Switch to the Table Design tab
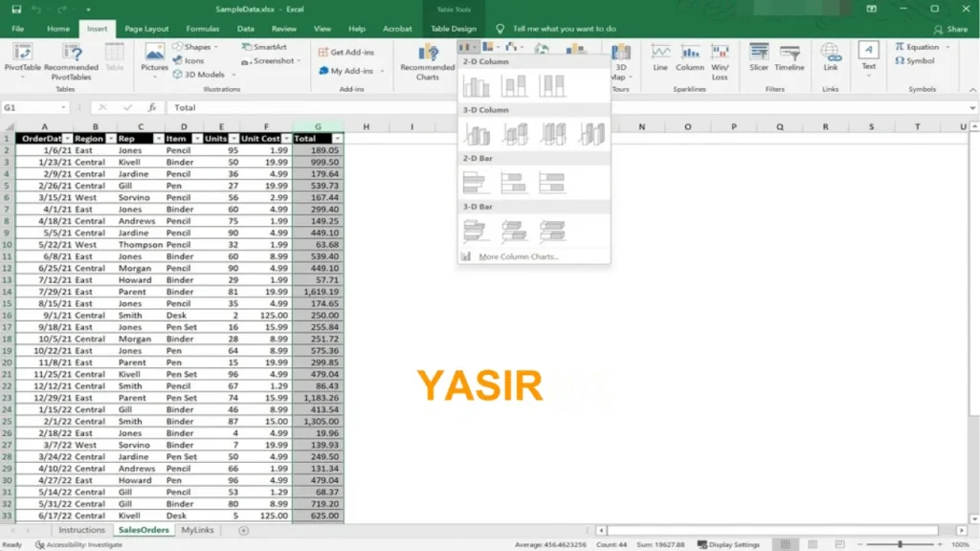The width and height of the screenshot is (980, 551). 453,29
